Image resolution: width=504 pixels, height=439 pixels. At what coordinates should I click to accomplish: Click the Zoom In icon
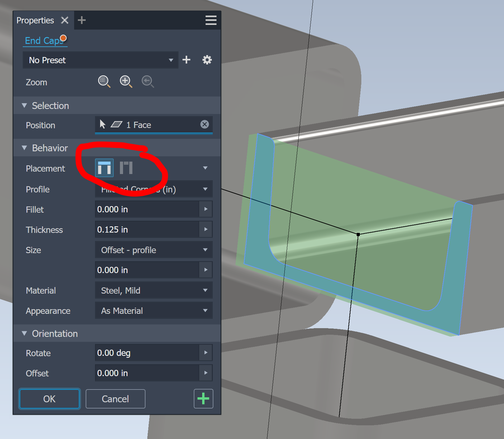click(126, 81)
